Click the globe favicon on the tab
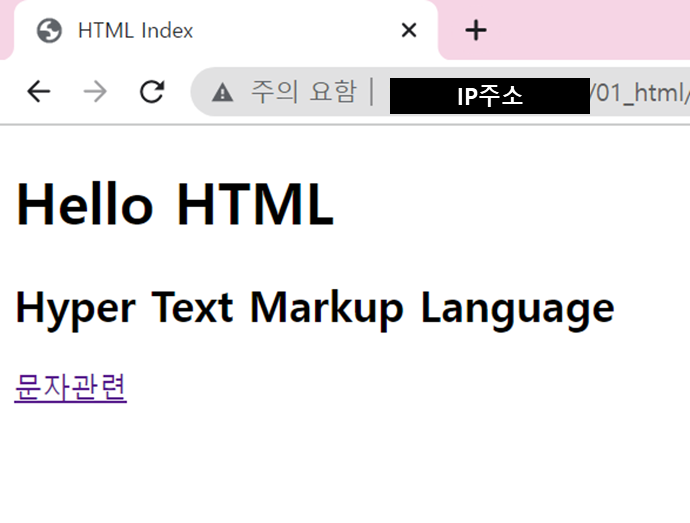 [49, 30]
